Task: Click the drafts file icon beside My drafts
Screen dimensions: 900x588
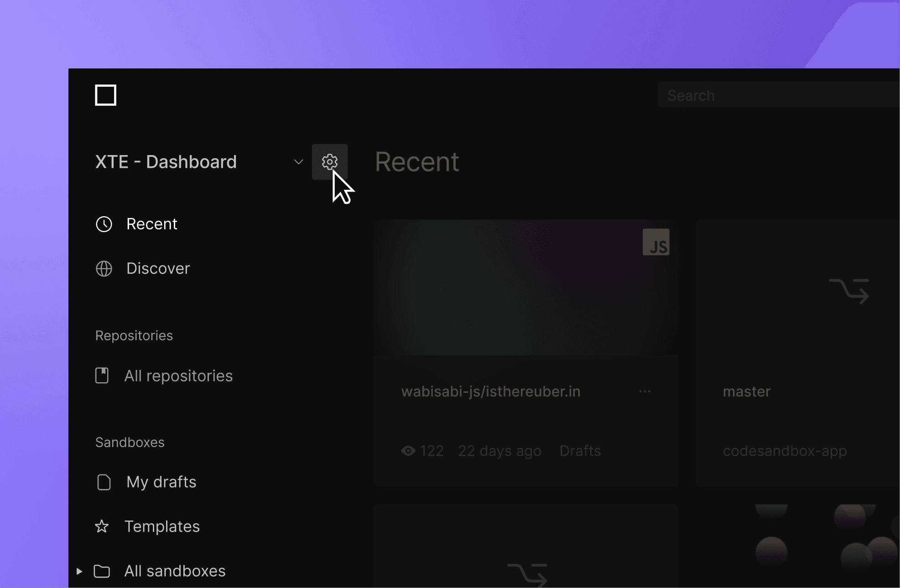Action: (103, 482)
